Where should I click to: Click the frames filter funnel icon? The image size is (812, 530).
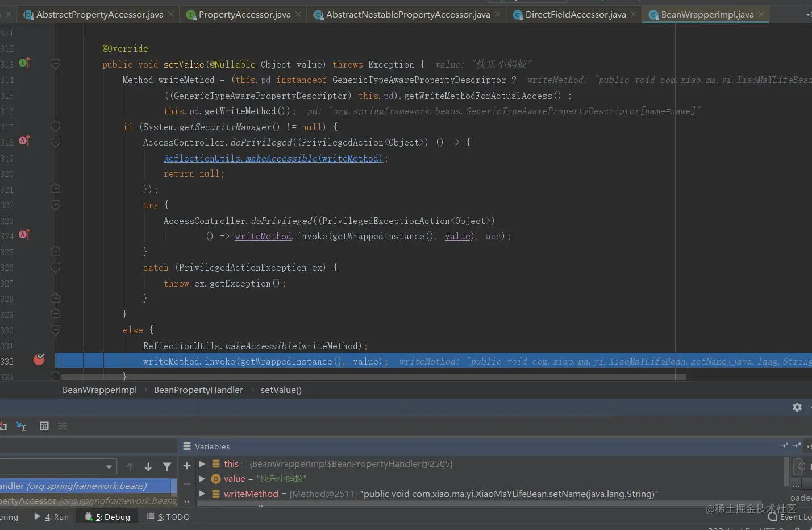pyautogui.click(x=167, y=467)
